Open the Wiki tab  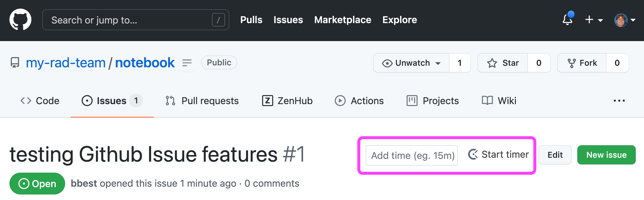click(499, 101)
